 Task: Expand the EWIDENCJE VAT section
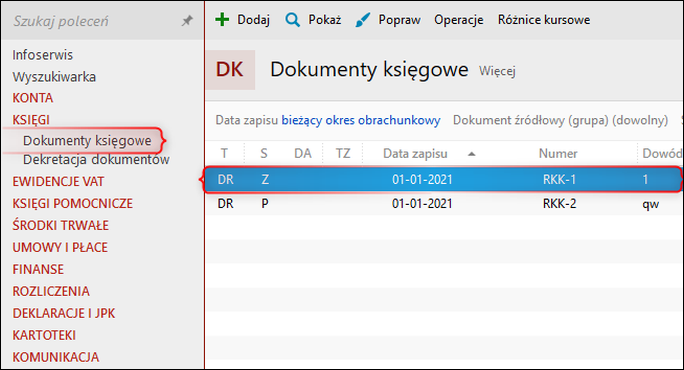click(58, 182)
